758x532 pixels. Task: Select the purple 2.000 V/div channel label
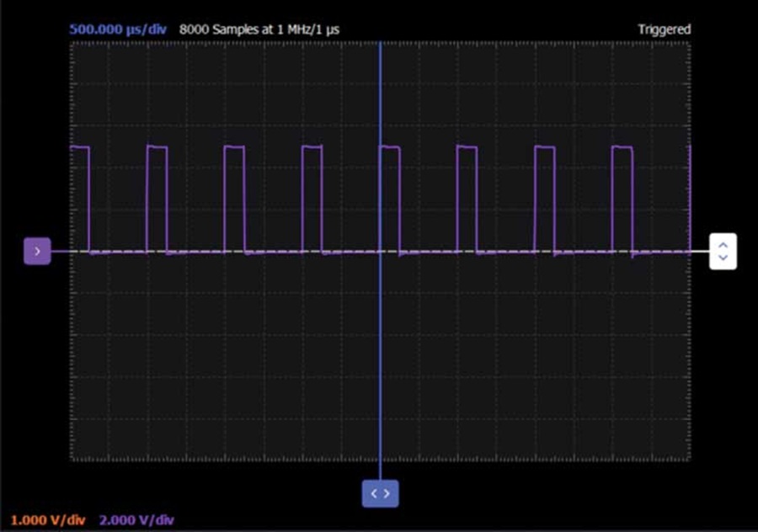[136, 520]
